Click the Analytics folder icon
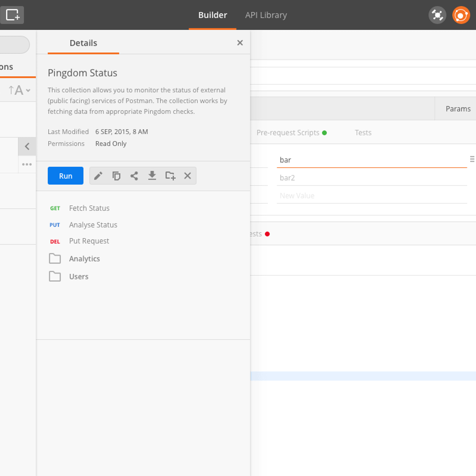Image resolution: width=476 pixels, height=476 pixels. pyautogui.click(x=55, y=259)
